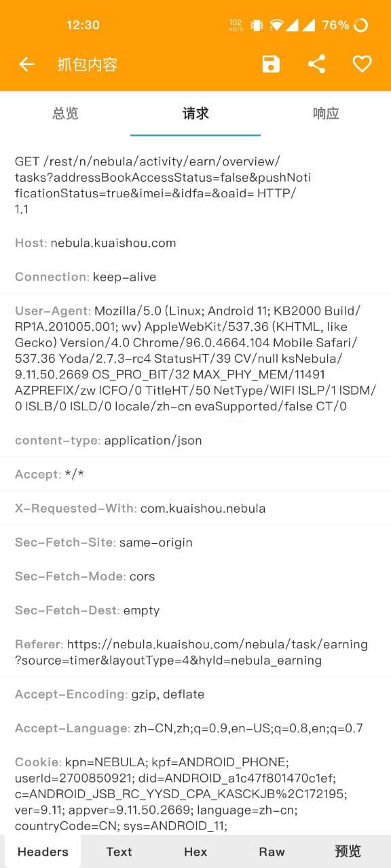
Task: Tap the User-Agent header entry
Action: pos(195,359)
